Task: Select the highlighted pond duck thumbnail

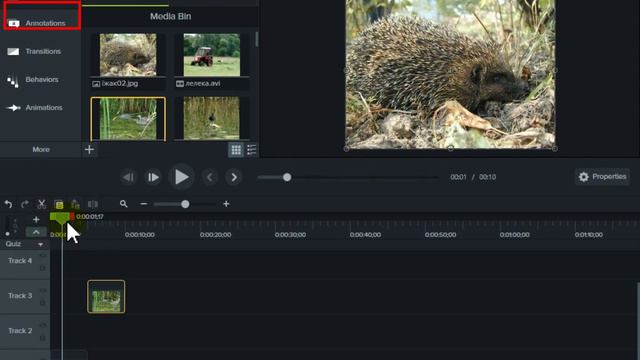Action: [x=128, y=119]
